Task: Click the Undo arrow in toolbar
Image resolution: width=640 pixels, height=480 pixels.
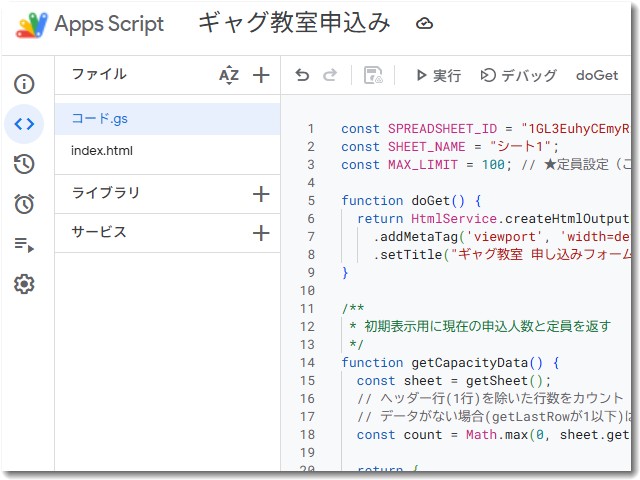Action: 303,75
